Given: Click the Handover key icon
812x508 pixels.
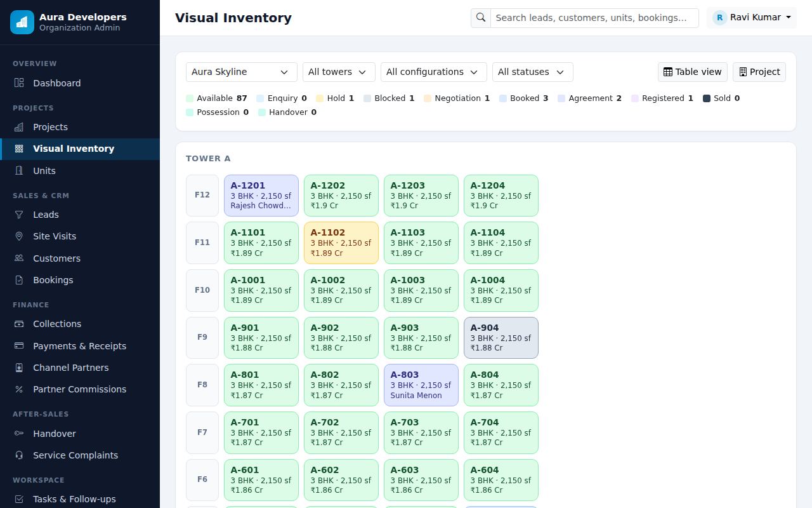Looking at the screenshot, I should click(19, 434).
